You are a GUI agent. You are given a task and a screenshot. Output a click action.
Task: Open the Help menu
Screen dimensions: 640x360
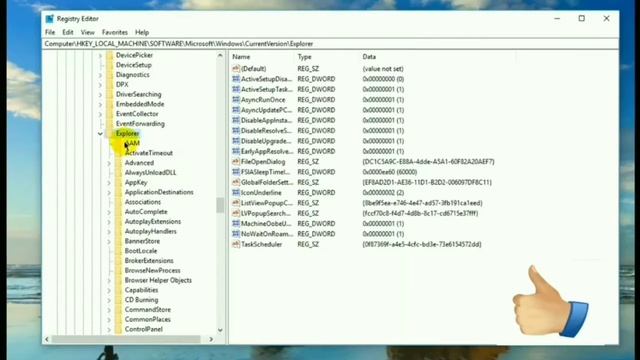click(x=142, y=32)
